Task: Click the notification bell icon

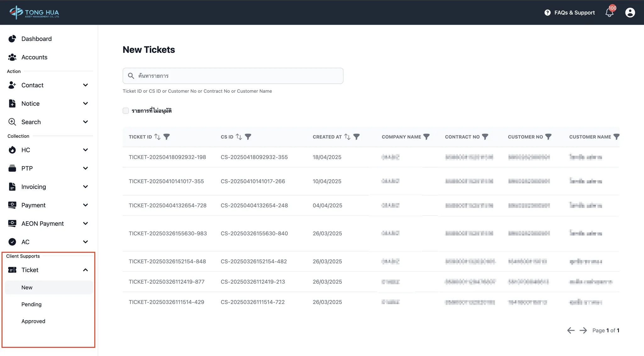Action: click(x=609, y=13)
